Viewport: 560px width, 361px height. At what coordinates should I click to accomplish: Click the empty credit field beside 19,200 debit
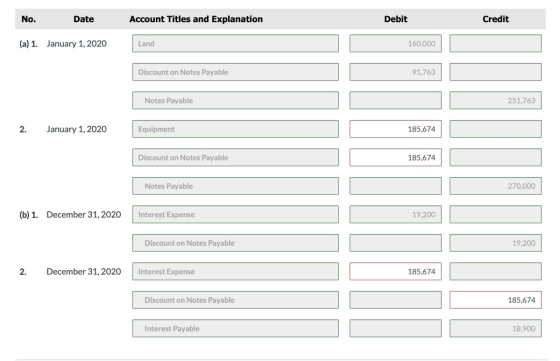click(495, 215)
